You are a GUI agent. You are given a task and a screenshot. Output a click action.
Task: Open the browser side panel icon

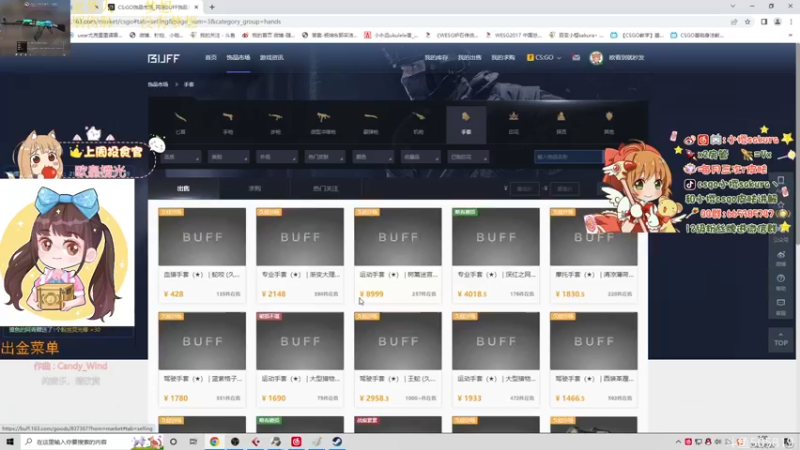click(764, 21)
